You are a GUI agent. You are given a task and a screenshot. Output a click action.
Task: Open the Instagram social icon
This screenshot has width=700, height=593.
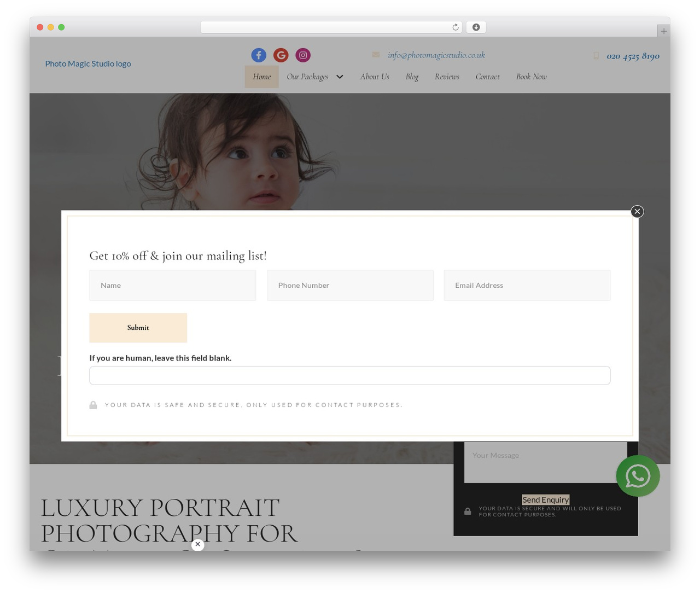point(303,55)
